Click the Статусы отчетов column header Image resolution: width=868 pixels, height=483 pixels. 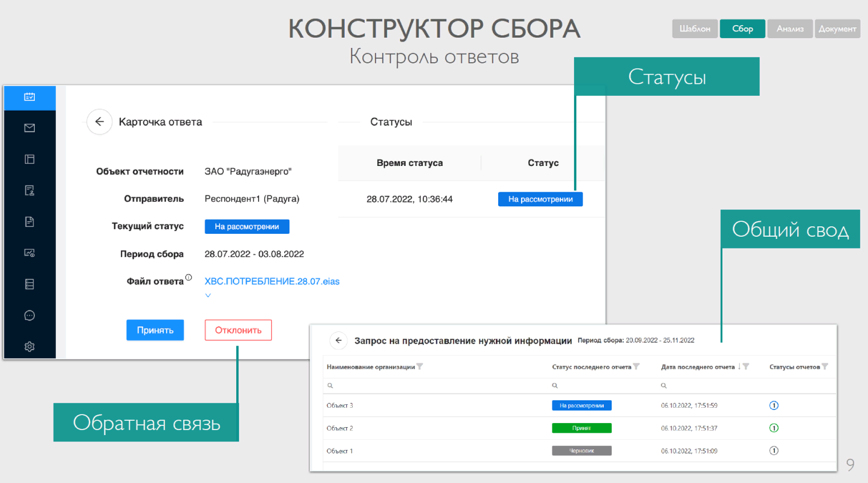pyautogui.click(x=794, y=367)
